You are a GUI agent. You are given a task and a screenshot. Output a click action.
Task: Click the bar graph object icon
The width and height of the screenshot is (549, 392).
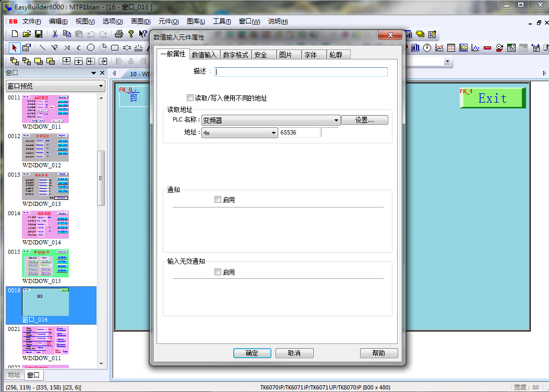coord(415,48)
